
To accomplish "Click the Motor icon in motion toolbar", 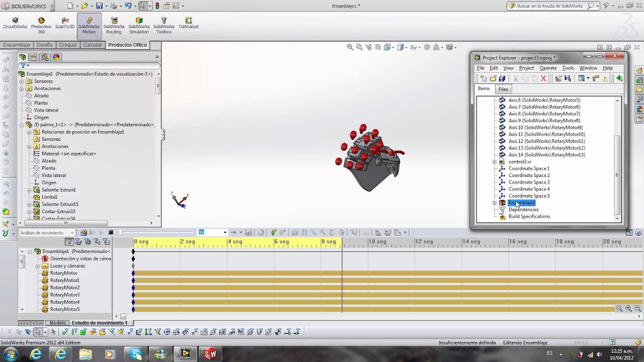I will (x=295, y=233).
